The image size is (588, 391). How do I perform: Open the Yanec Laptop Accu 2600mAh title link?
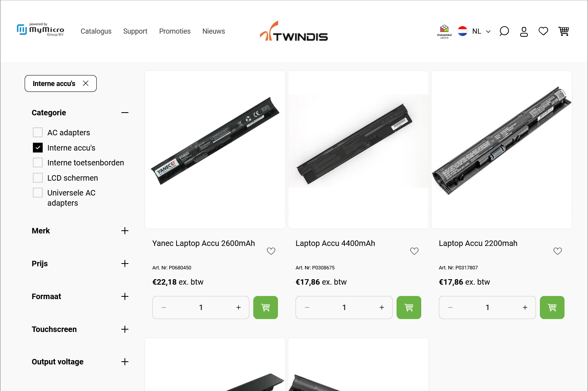pos(204,243)
